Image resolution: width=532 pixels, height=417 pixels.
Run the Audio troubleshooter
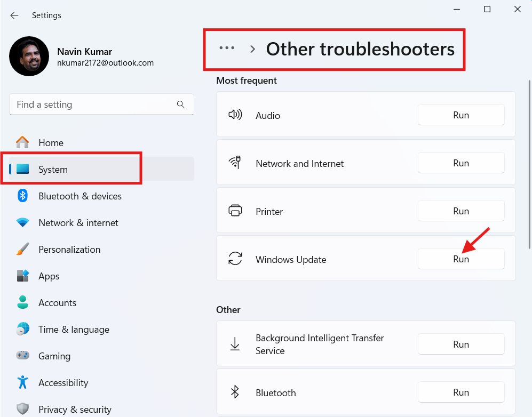(x=461, y=115)
